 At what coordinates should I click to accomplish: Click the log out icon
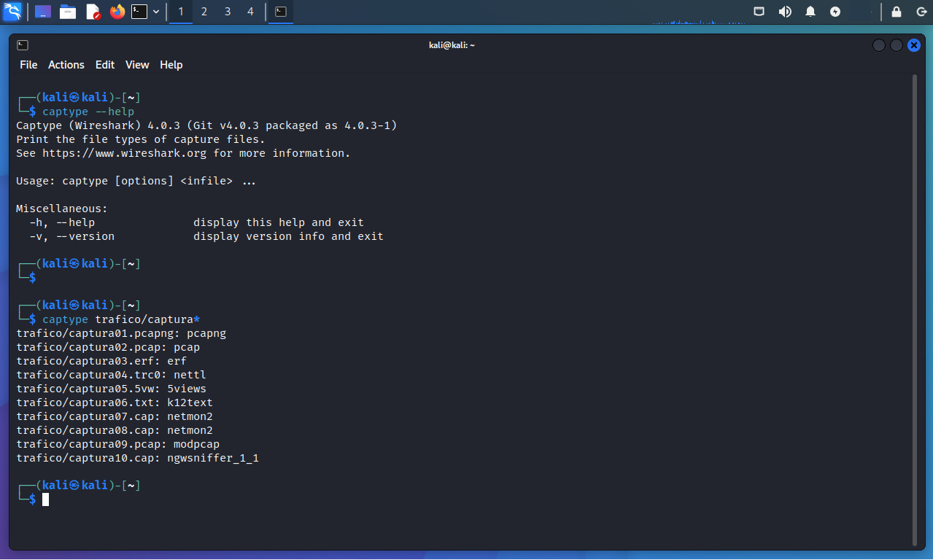click(x=919, y=12)
